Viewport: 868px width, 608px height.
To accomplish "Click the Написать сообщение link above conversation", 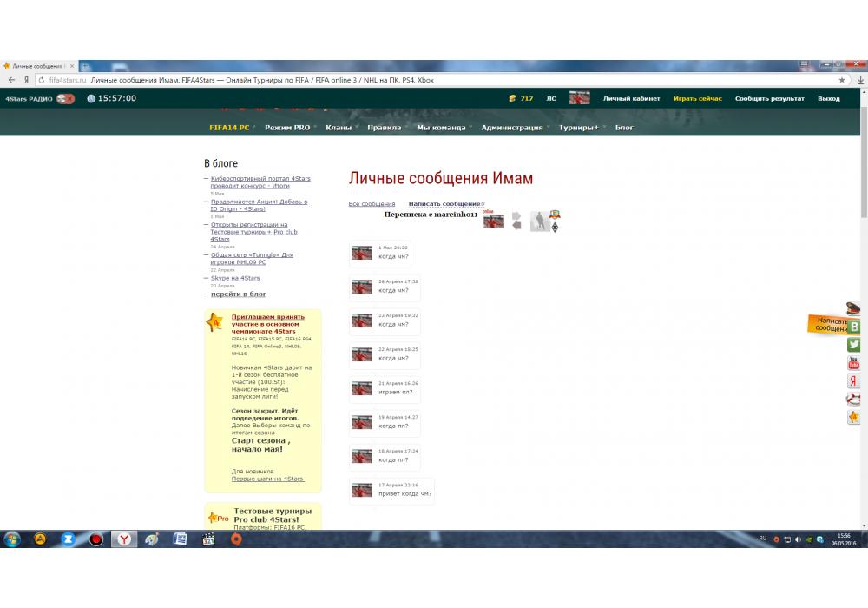I will point(444,204).
